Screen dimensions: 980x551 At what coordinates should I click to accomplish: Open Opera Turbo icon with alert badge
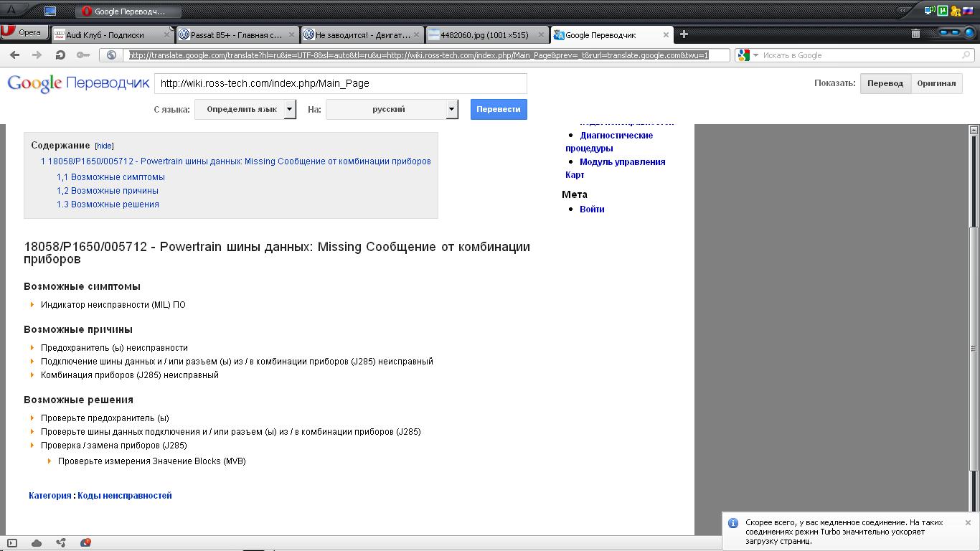coord(85,543)
